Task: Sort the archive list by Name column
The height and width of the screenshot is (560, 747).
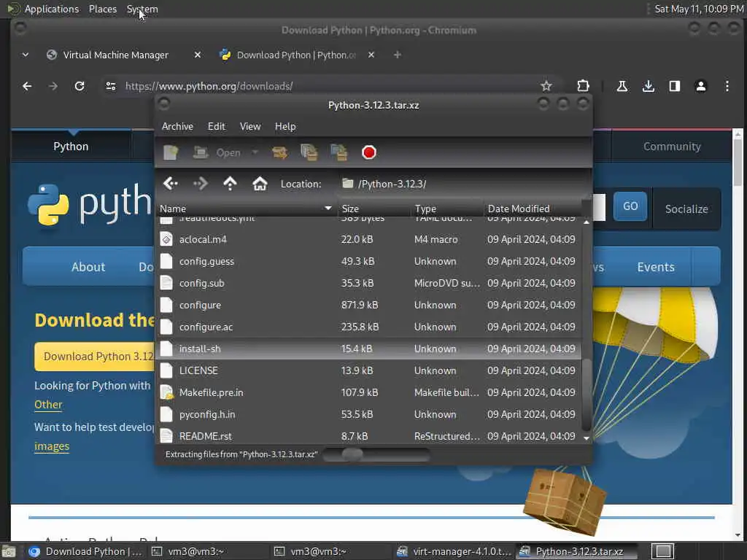Action: pos(247,209)
